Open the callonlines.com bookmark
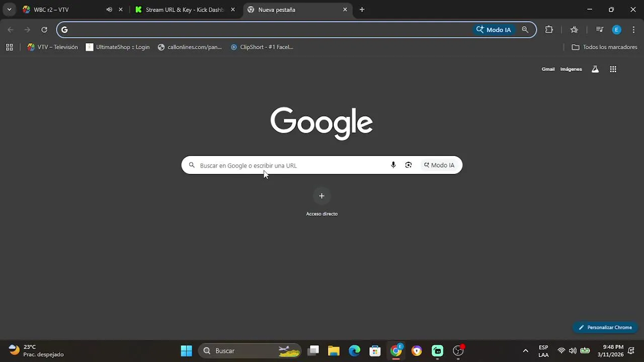 pos(190,47)
